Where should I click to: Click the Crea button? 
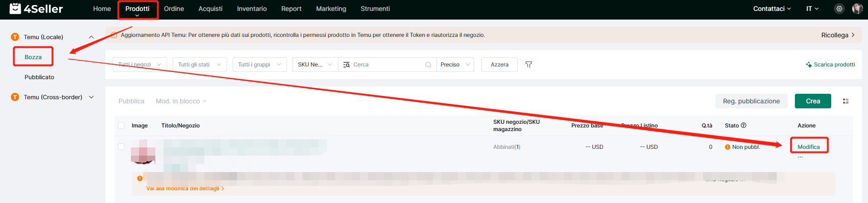[x=813, y=101]
